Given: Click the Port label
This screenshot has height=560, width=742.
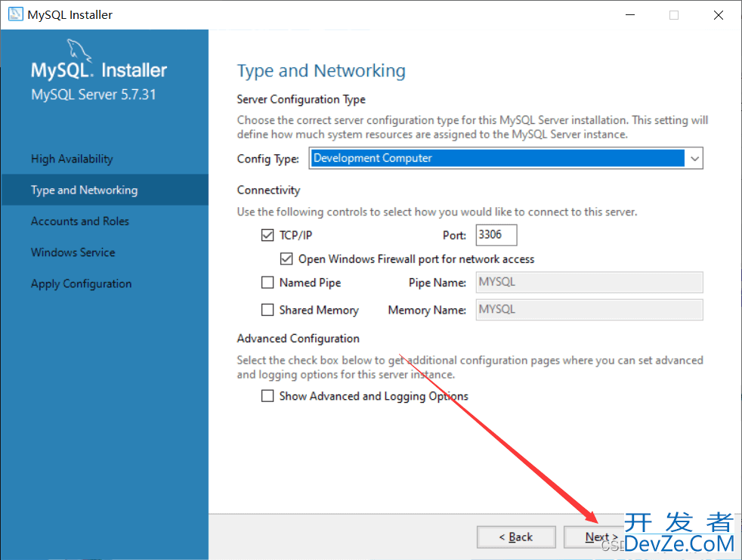Looking at the screenshot, I should [454, 235].
